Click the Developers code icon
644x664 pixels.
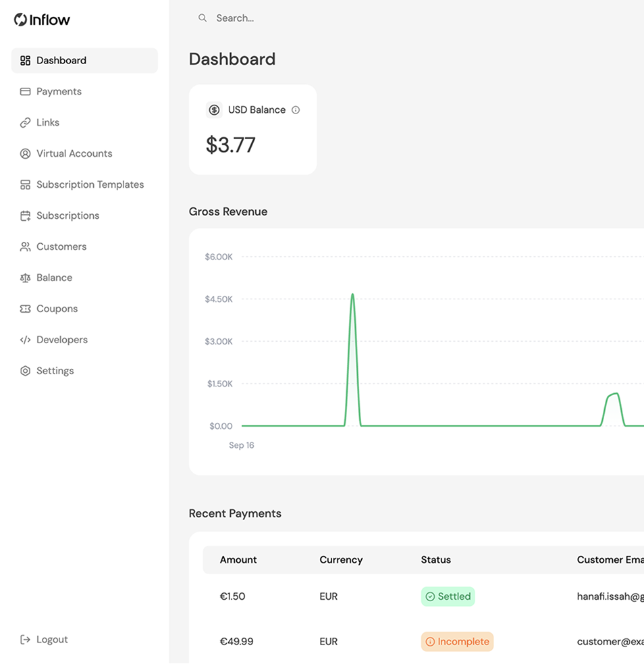click(x=26, y=340)
